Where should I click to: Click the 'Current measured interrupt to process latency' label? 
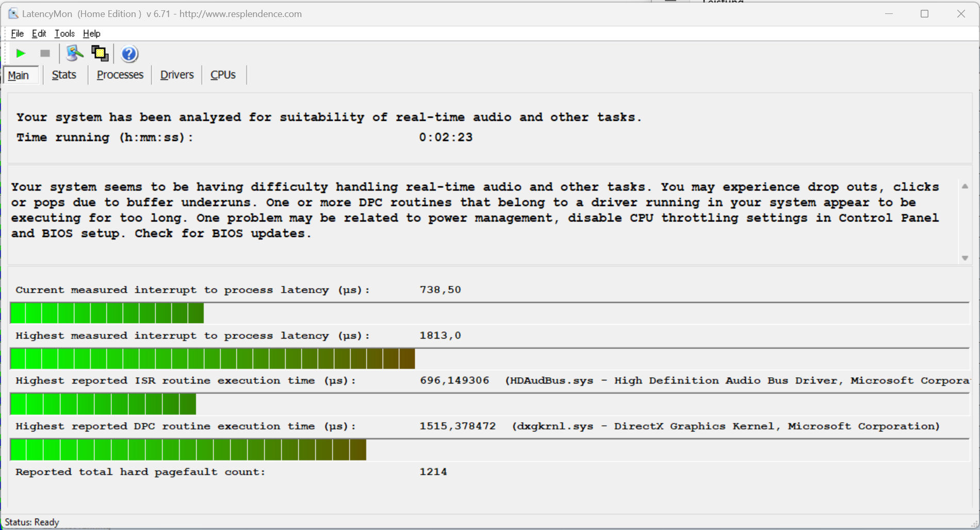pos(193,290)
